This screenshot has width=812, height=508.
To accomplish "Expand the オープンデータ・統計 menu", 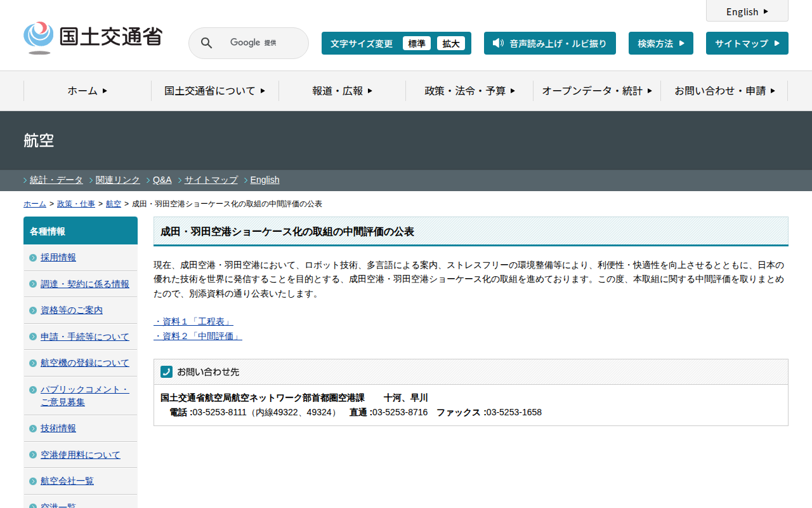I will coord(597,91).
